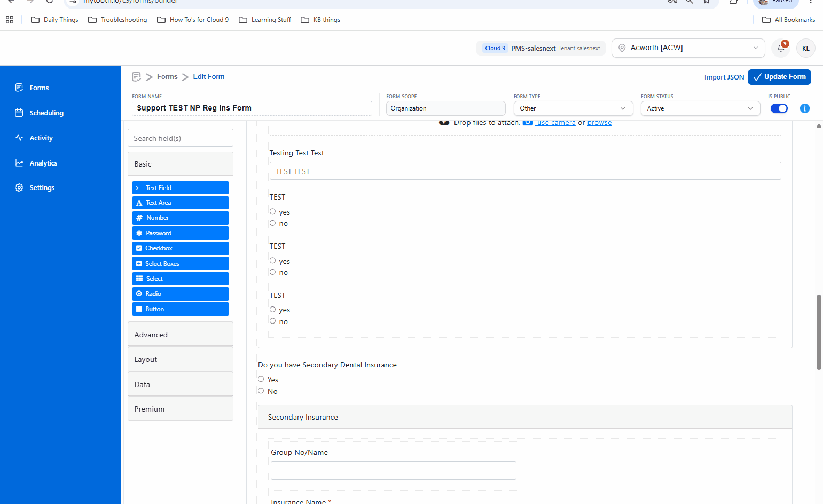Collapse the Basic components section
Screen dimensions: 823x504
click(181, 164)
